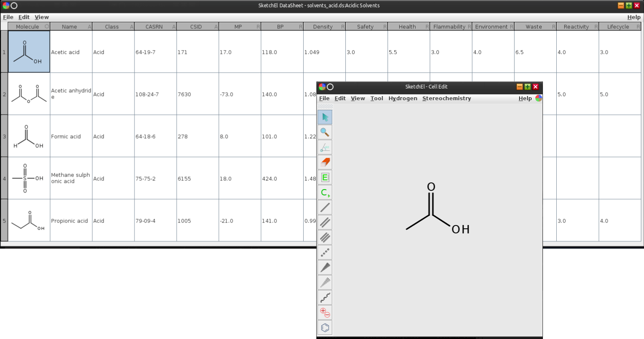Select the red eraser tool
This screenshot has width=644, height=339.
(325, 162)
